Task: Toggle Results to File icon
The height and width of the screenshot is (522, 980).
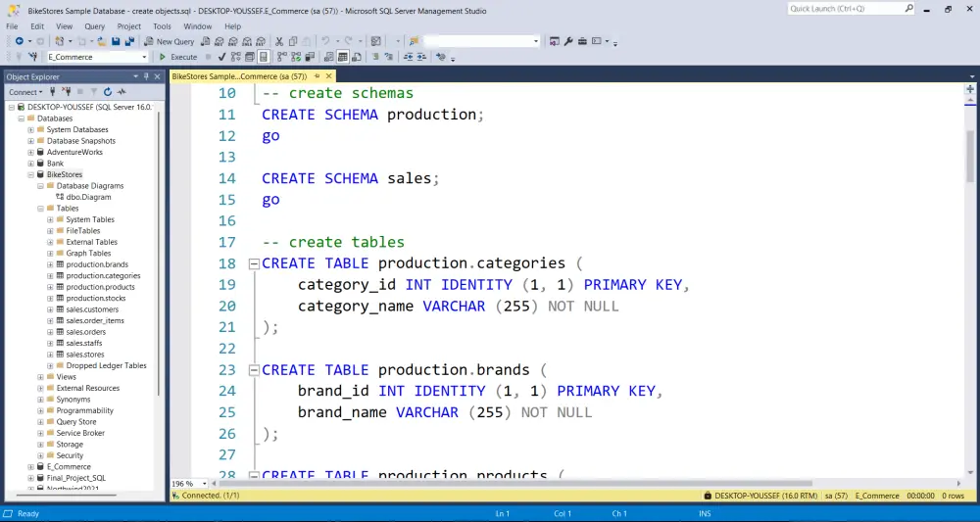Action: point(357,57)
